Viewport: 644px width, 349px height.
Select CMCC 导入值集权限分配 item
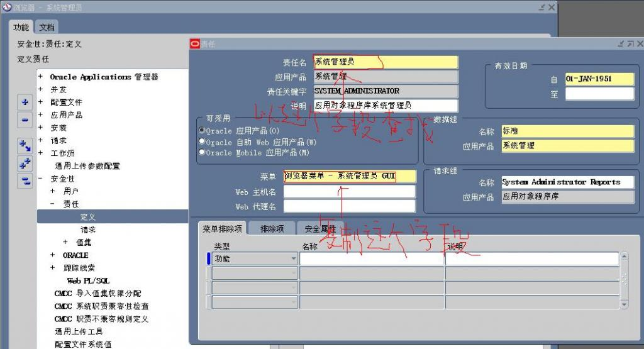click(x=97, y=293)
